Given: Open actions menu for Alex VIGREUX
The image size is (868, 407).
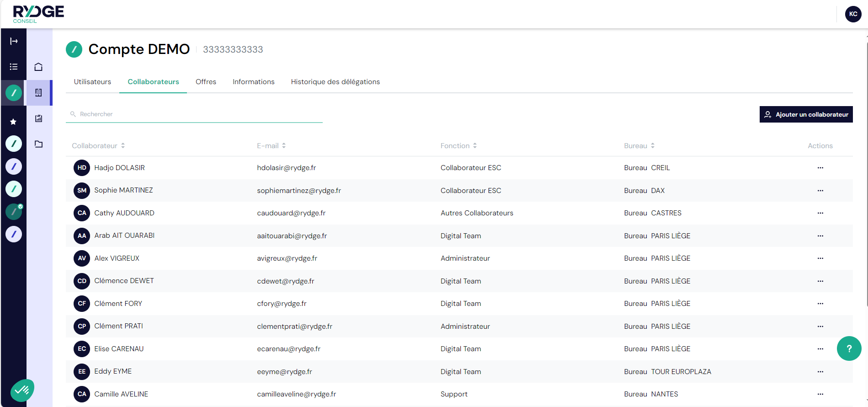Looking at the screenshot, I should pyautogui.click(x=820, y=258).
